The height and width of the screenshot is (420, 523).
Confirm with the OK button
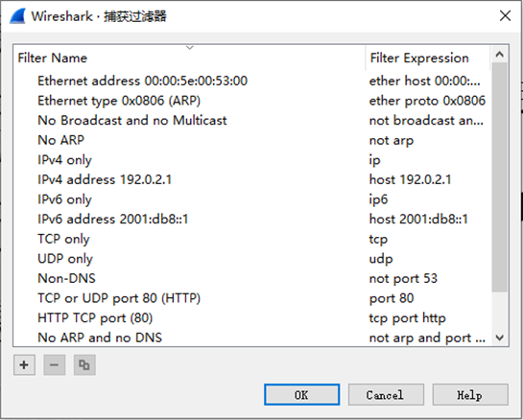[302, 395]
